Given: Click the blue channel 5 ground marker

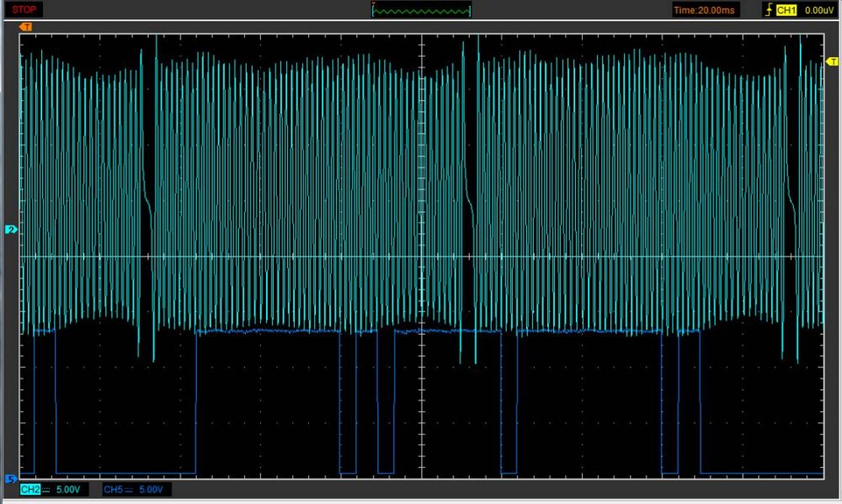Looking at the screenshot, I should click(x=10, y=479).
